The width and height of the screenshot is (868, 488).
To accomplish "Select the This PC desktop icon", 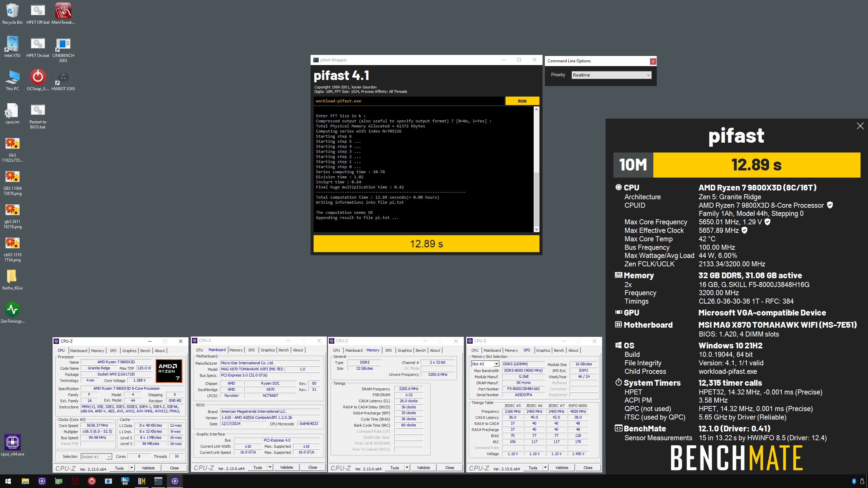I will coord(12,80).
